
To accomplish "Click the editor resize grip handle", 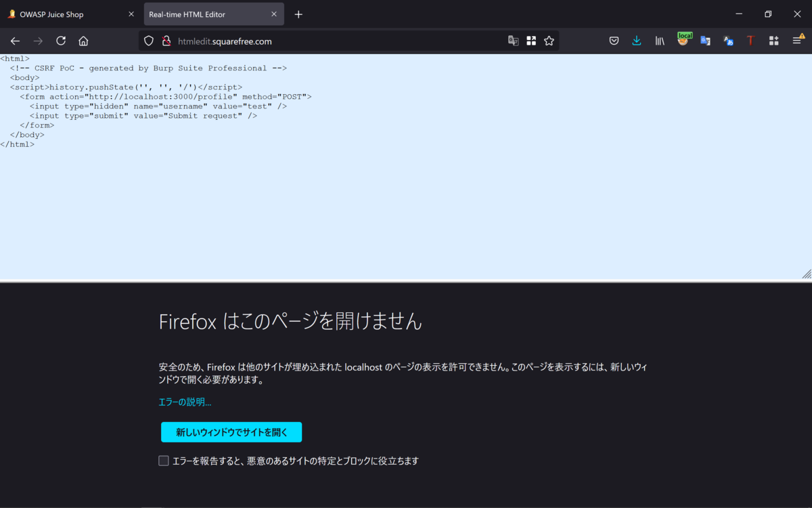I will click(807, 274).
